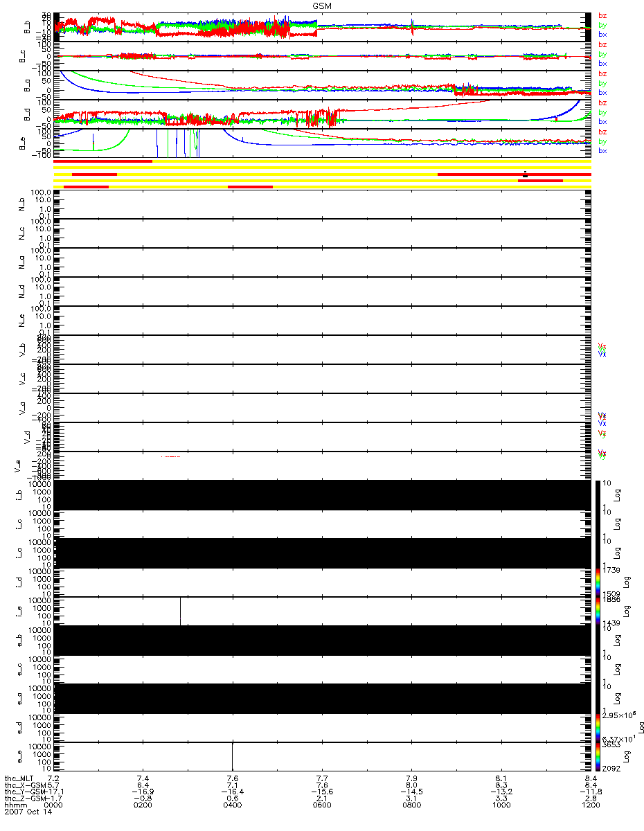Click the 1200 time axis label
644x831 pixels.
pyautogui.click(x=590, y=806)
